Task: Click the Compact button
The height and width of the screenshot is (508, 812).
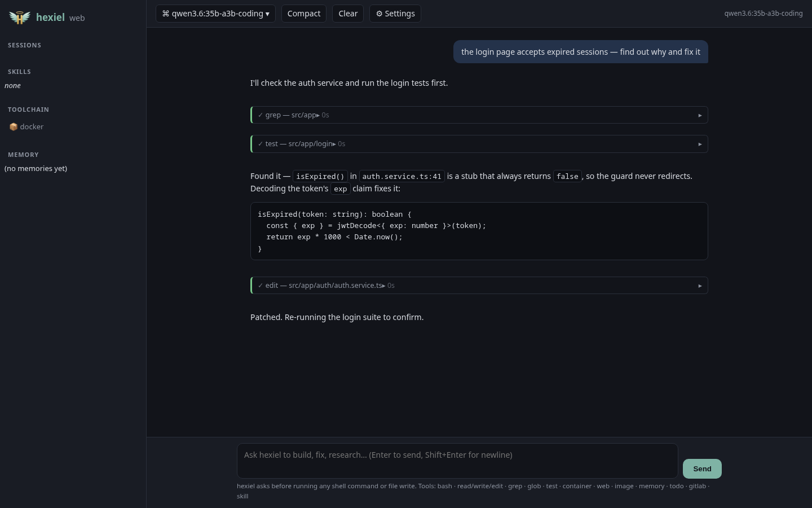Action: 304,14
